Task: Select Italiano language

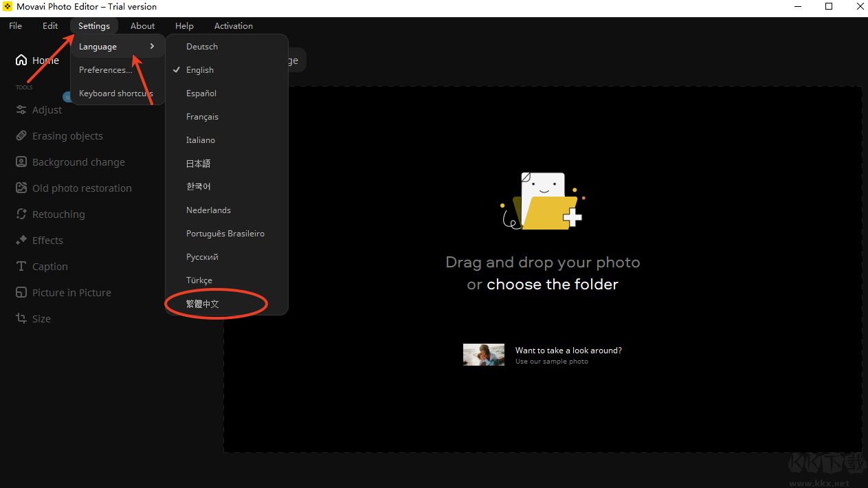Action: tap(227, 140)
